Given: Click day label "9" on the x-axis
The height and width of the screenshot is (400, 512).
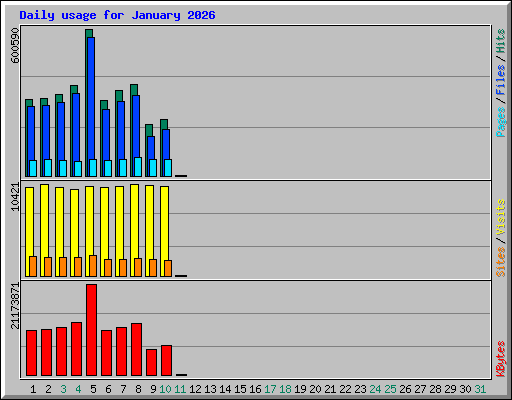Looking at the screenshot, I should [x=153, y=389].
